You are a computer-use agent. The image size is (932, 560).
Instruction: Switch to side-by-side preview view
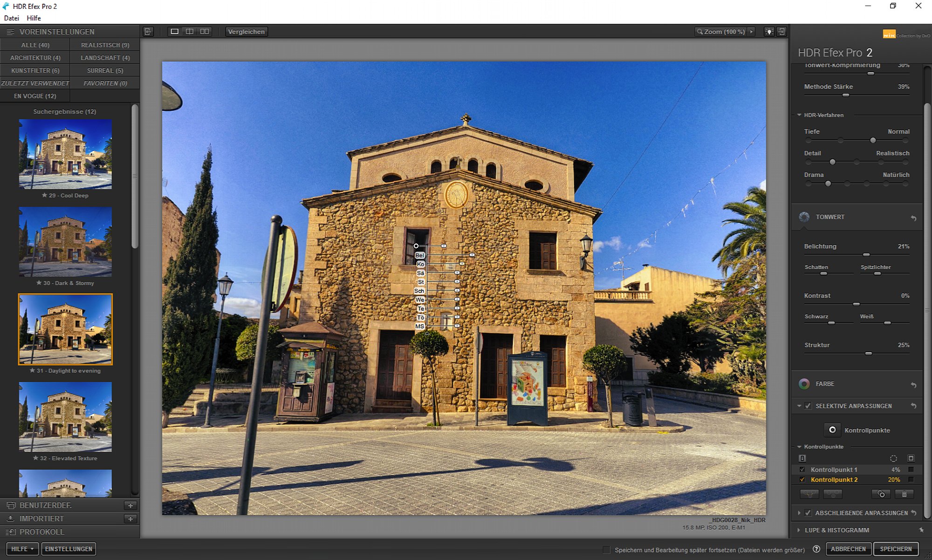point(205,32)
